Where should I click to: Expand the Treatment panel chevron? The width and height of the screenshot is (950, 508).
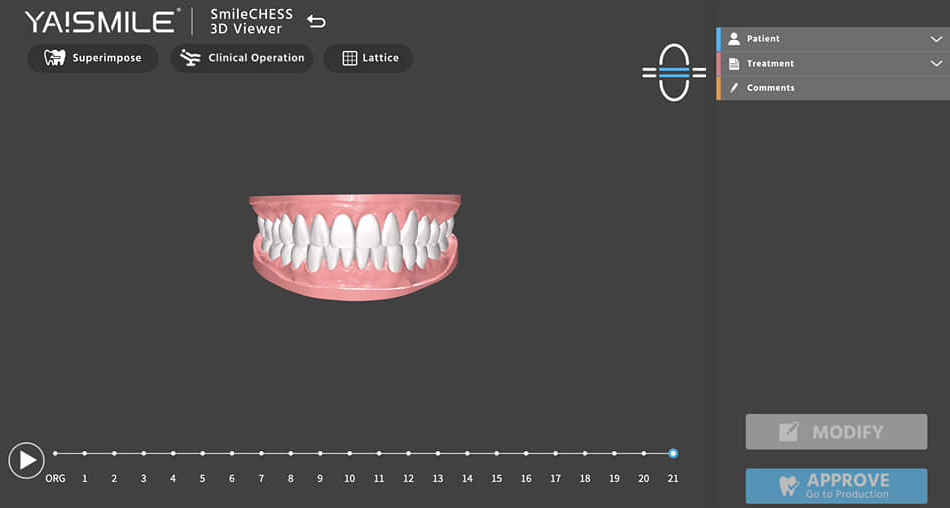[x=935, y=64]
